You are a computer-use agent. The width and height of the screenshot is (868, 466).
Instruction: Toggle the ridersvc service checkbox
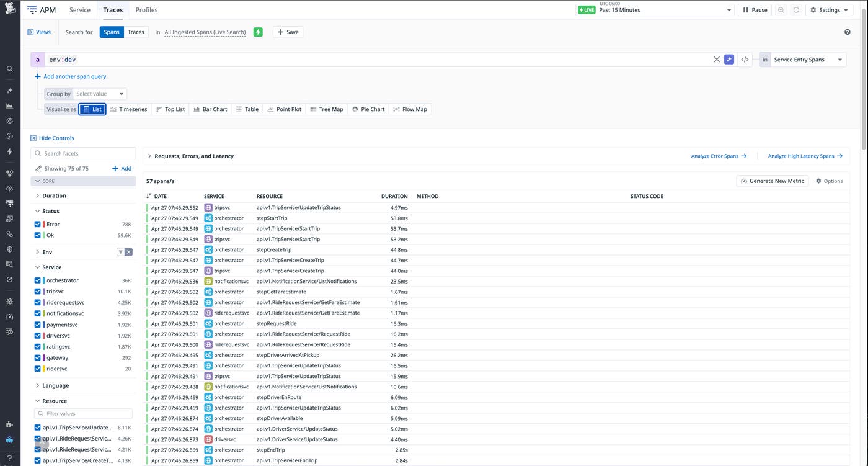[x=38, y=369]
